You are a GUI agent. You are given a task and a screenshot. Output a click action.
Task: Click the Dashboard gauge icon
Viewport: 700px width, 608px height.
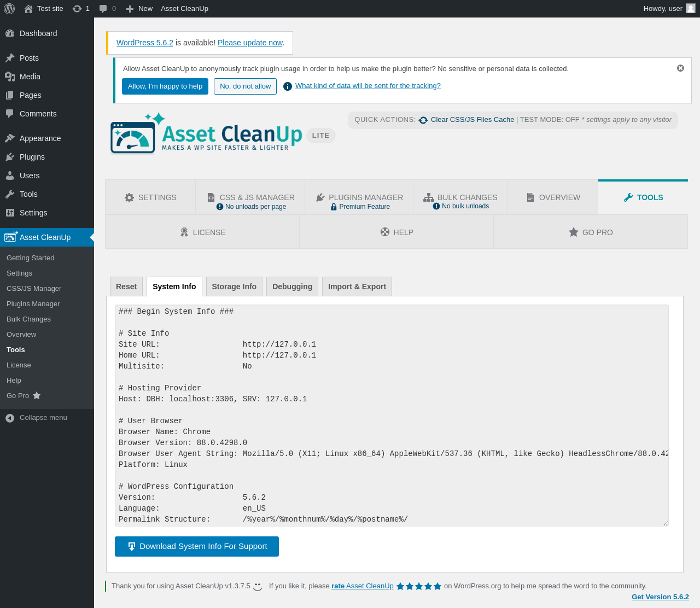click(10, 33)
